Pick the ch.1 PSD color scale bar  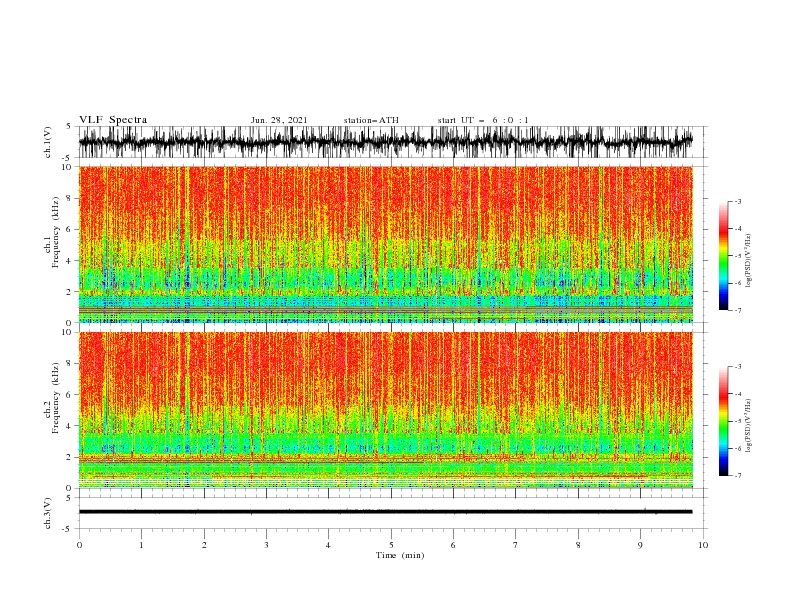[x=723, y=256]
